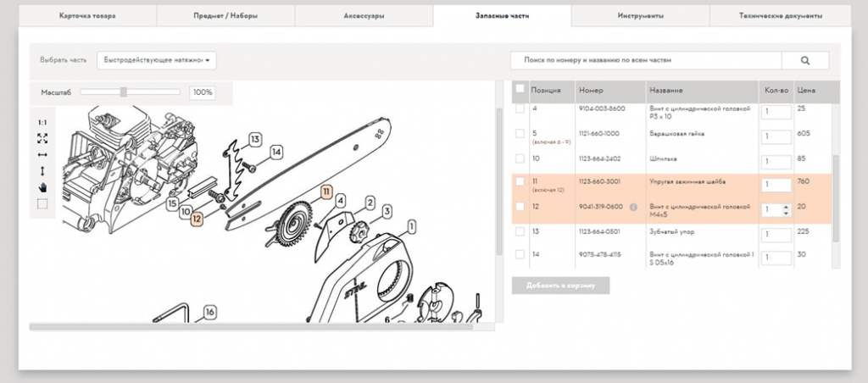
Task: Select the fit-to-width horizontal arrow icon
Action: 42,155
